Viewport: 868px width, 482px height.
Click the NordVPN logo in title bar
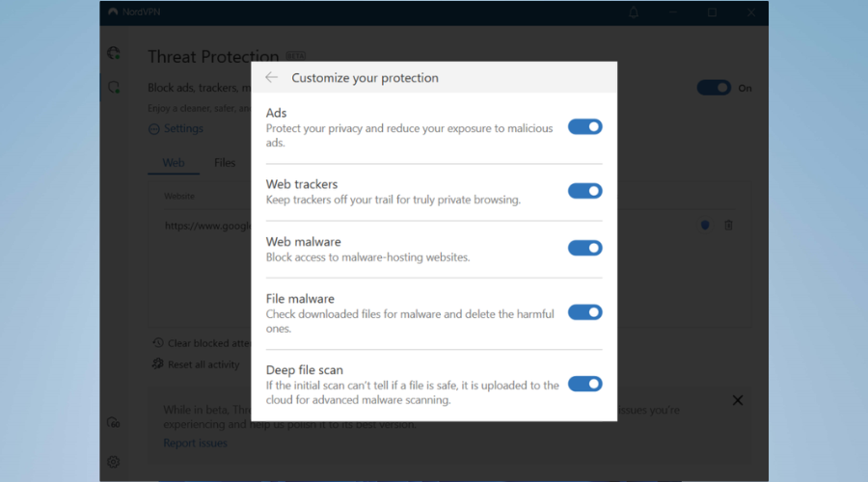pyautogui.click(x=114, y=13)
